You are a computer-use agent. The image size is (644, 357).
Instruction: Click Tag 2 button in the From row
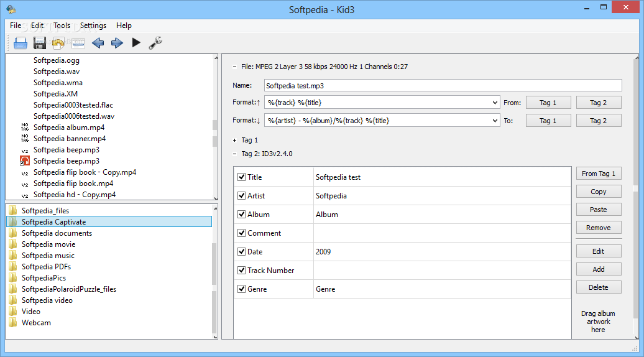coord(599,103)
